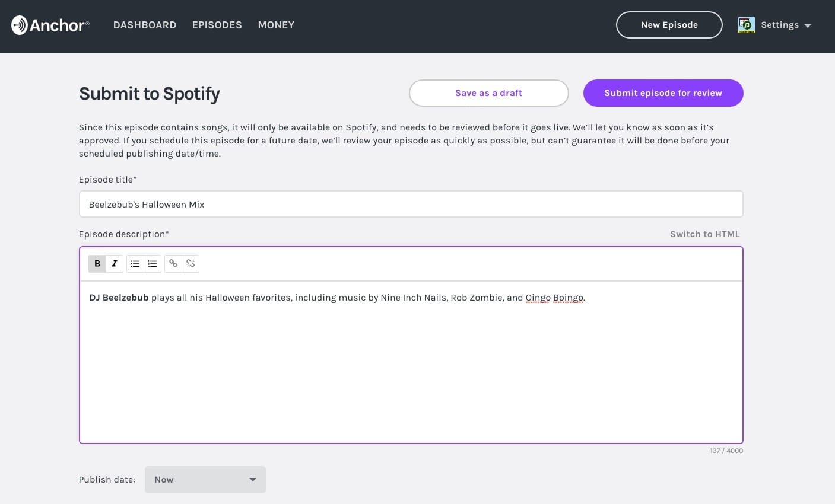Screen dimensions: 835x504
Task: Remove link with the unlink icon
Action: [x=191, y=264]
